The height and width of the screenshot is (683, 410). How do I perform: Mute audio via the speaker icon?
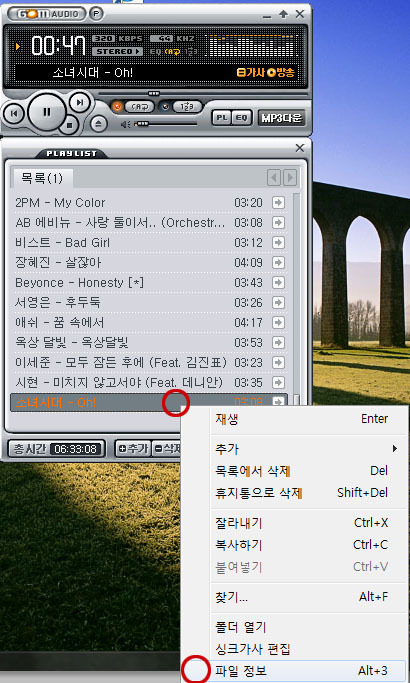125,125
